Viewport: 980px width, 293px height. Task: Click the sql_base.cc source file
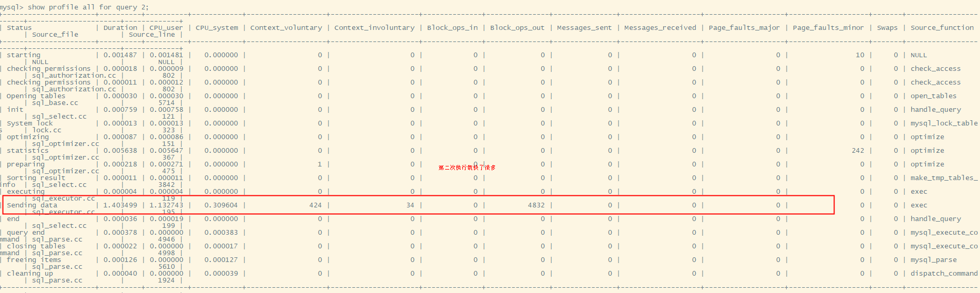[x=55, y=103]
